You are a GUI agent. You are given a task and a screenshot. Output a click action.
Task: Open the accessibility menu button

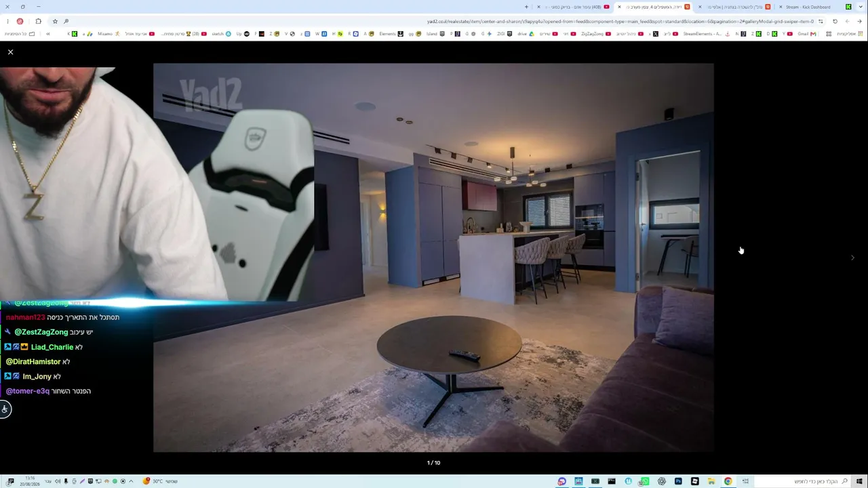coord(5,409)
